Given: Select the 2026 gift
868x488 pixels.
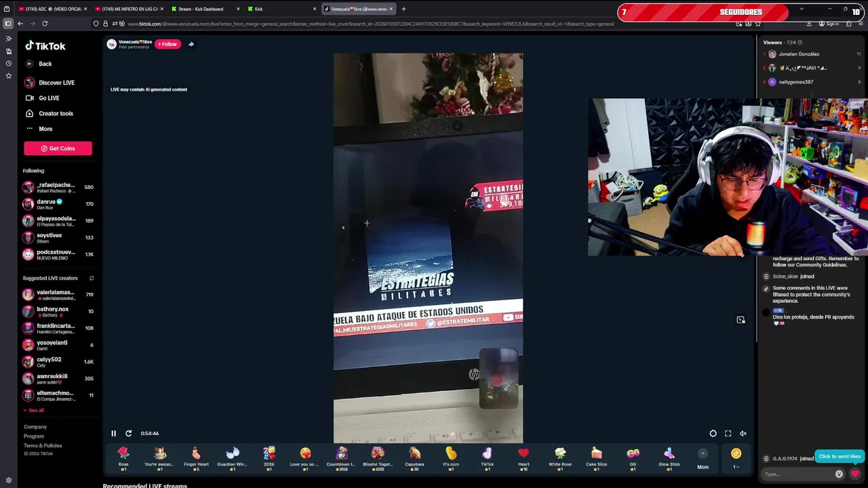Looking at the screenshot, I should (269, 458).
